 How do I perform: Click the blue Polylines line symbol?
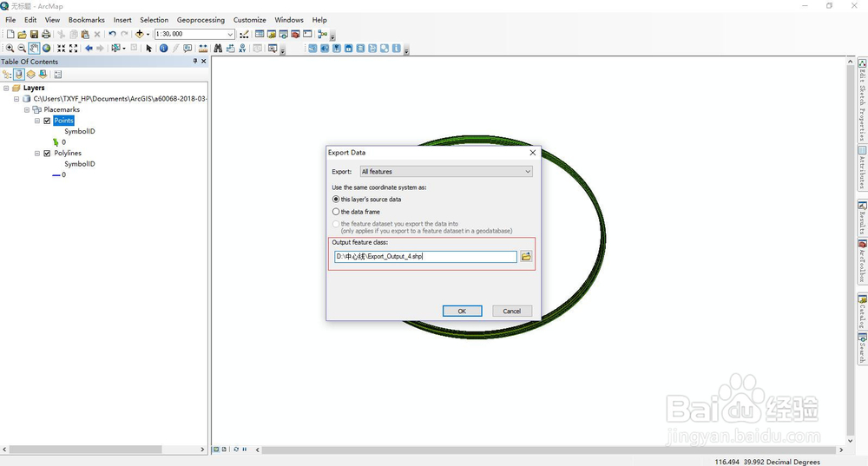[56, 175]
